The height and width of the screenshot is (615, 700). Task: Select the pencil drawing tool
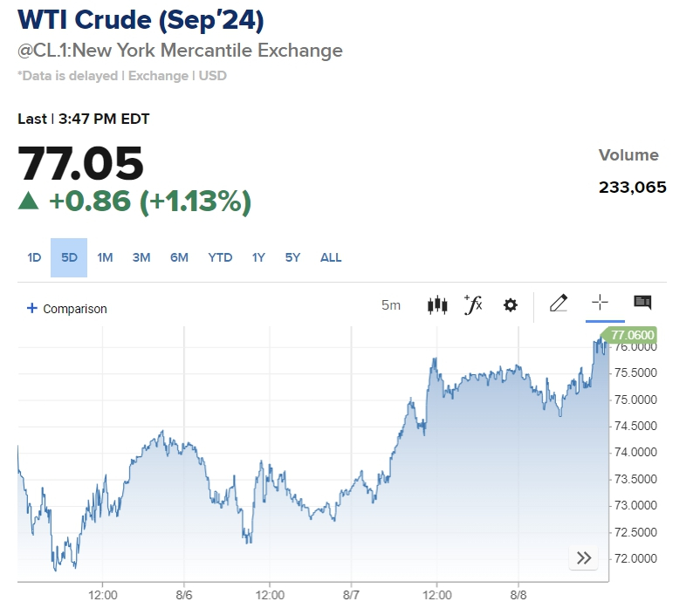pyautogui.click(x=559, y=304)
